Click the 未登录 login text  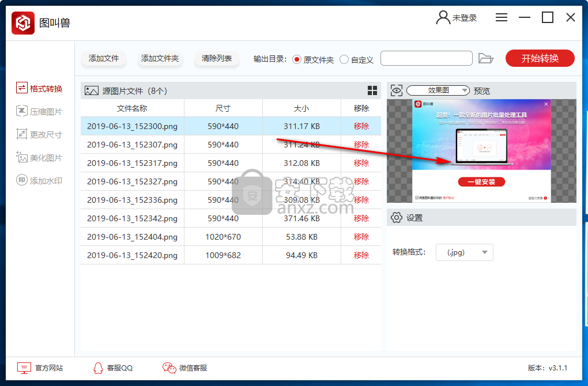[465, 18]
